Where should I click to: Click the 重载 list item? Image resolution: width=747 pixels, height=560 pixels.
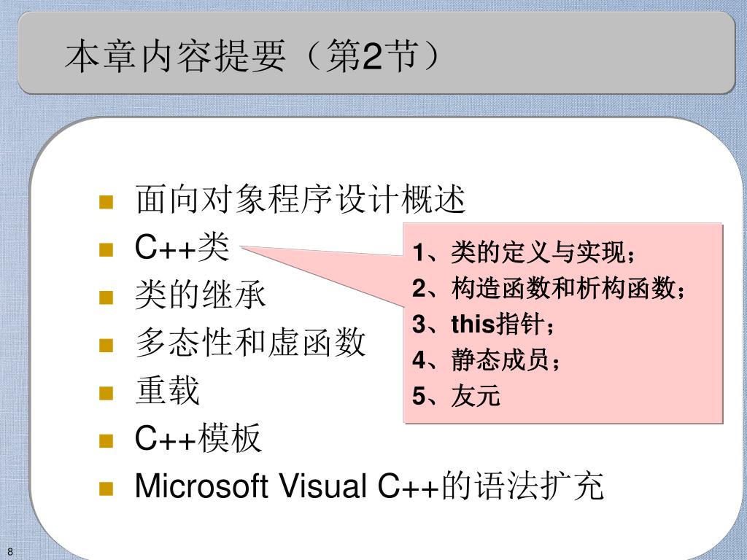click(x=167, y=391)
